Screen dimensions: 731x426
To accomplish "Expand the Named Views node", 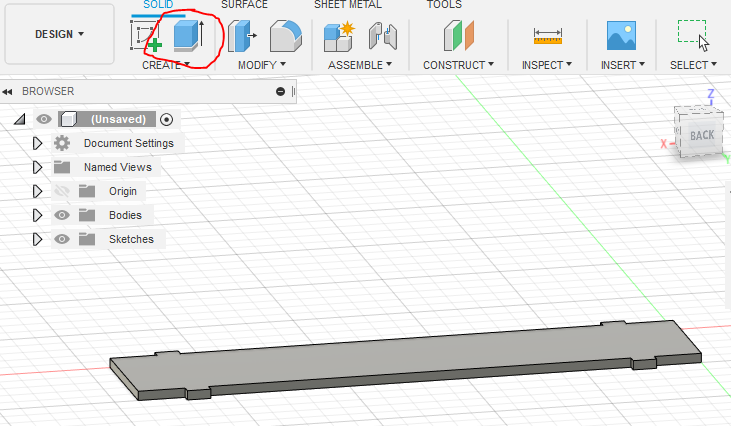I will 37,167.
